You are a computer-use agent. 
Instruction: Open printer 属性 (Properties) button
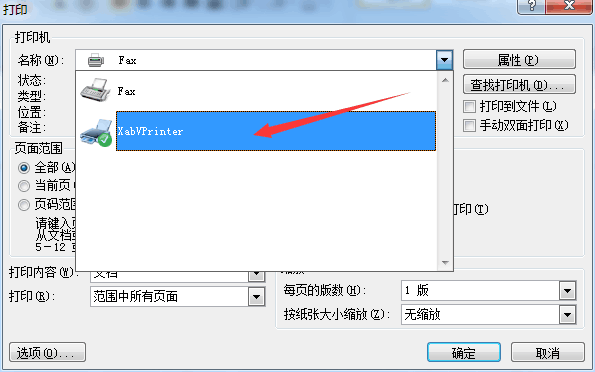pos(519,60)
